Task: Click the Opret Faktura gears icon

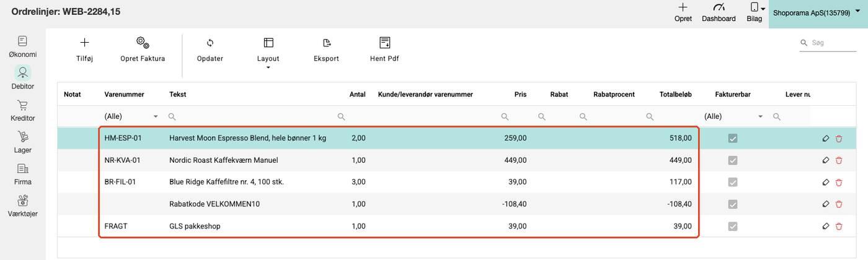Action: pos(143,43)
